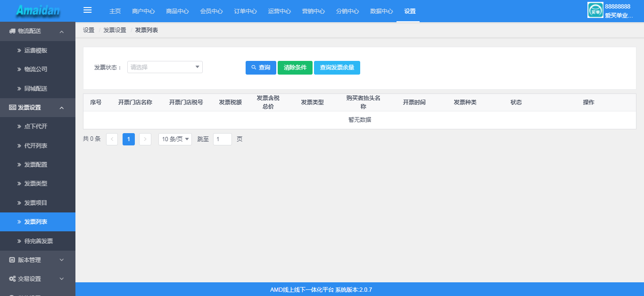Screen dimensions: 644x296
Task: Open 订单中心 in the top navigation
Action: [x=245, y=11]
